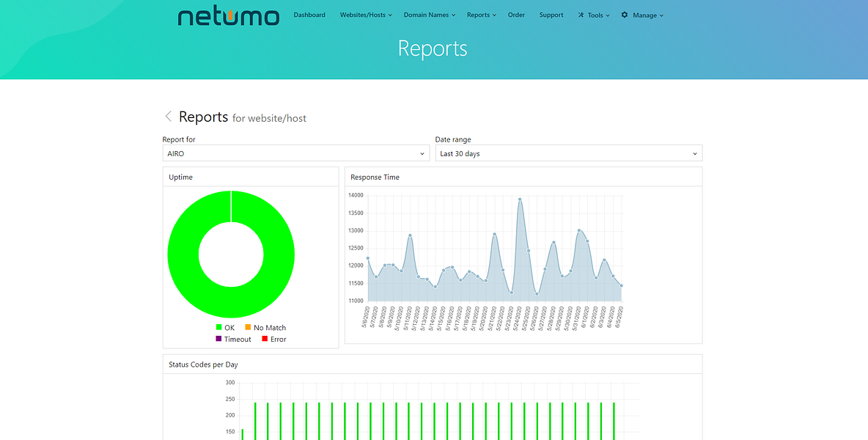Click the Netumo logo

point(228,16)
